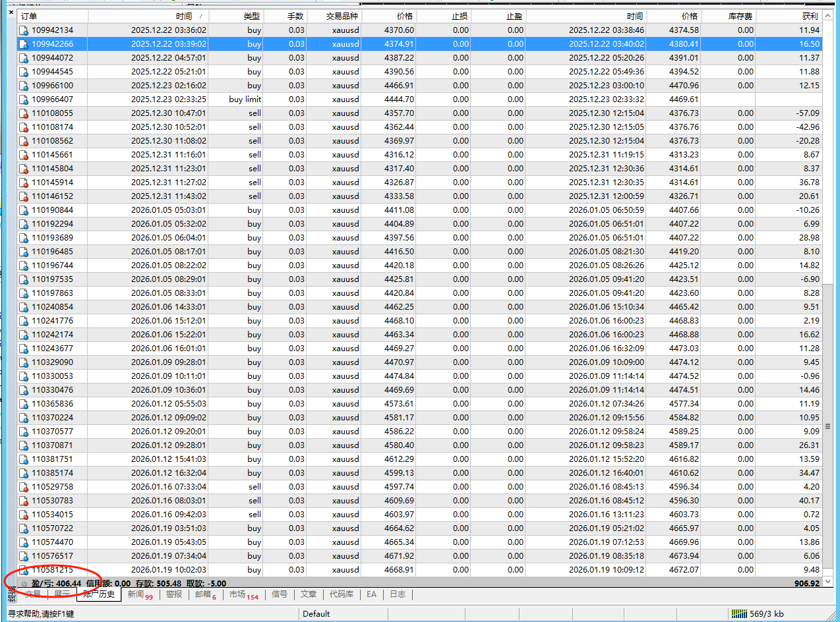Click the buy order icon for 110196485

click(24, 252)
